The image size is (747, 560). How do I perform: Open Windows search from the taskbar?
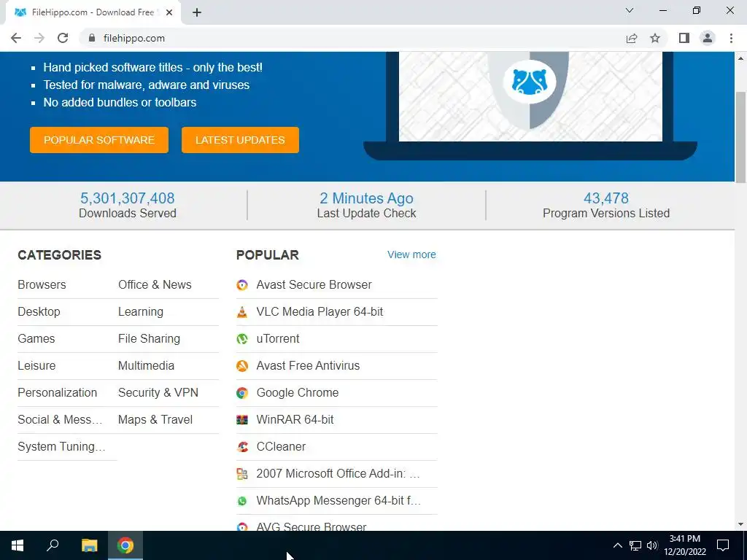pos(53,545)
